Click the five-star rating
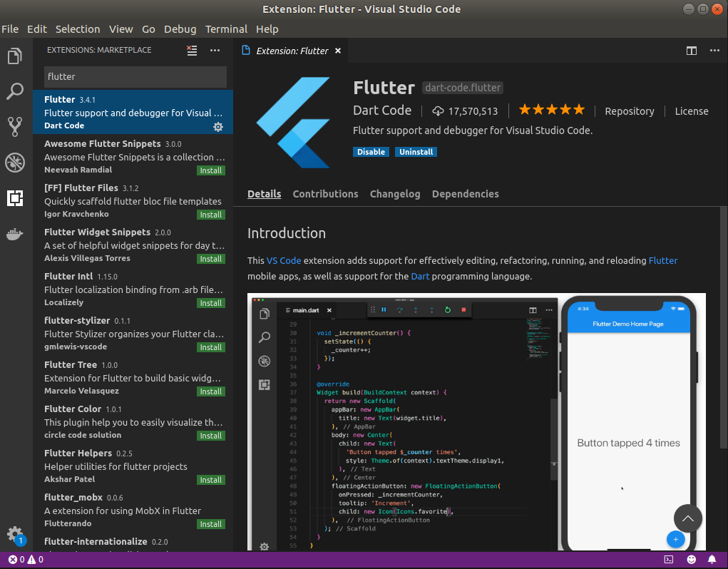Screen dimensions: 728x569 552,110
